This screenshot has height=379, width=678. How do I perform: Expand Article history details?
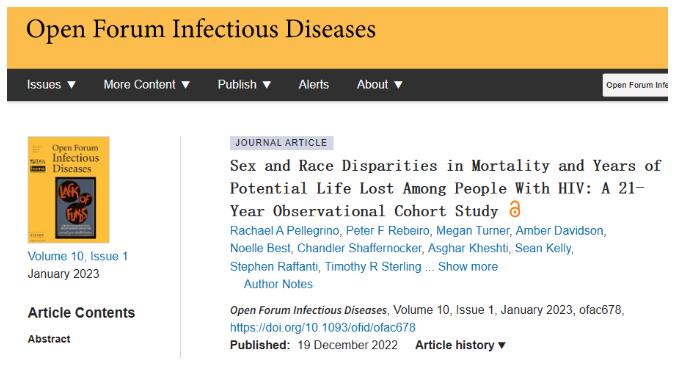point(460,345)
